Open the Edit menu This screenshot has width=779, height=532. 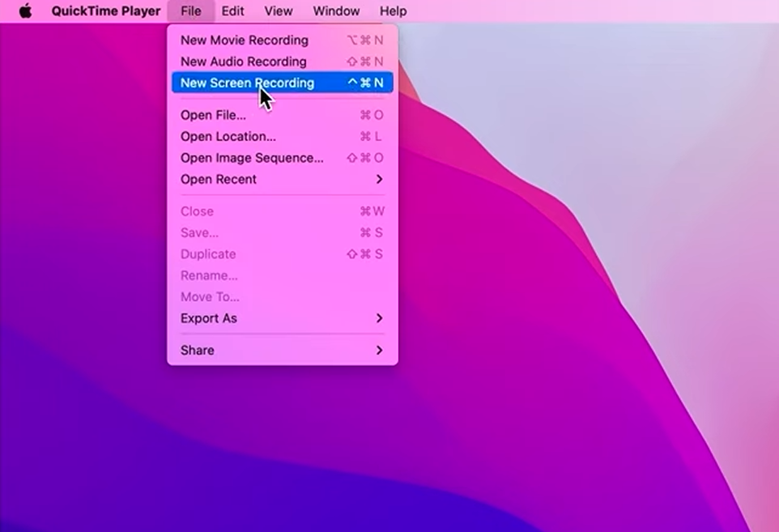pos(232,11)
